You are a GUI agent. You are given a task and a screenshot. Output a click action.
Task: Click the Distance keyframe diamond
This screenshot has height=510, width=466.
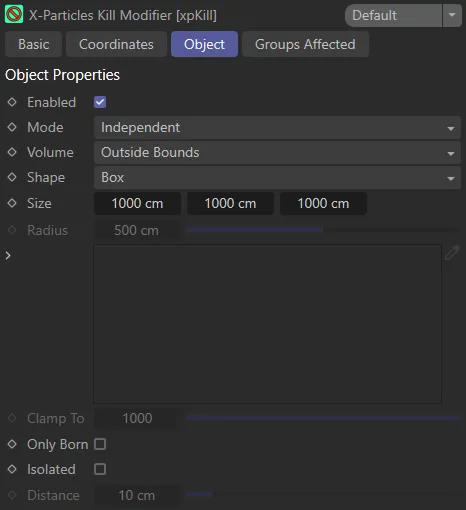click(x=12, y=495)
